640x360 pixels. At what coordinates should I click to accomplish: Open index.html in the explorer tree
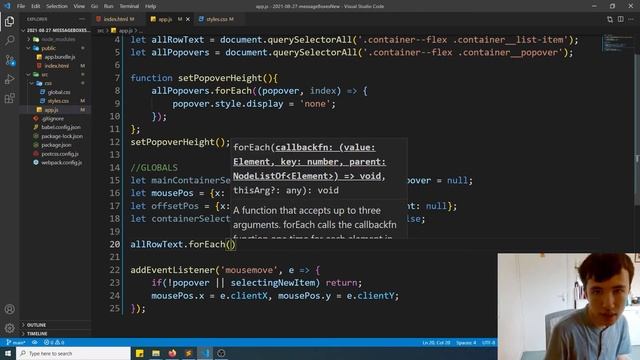coord(57,66)
